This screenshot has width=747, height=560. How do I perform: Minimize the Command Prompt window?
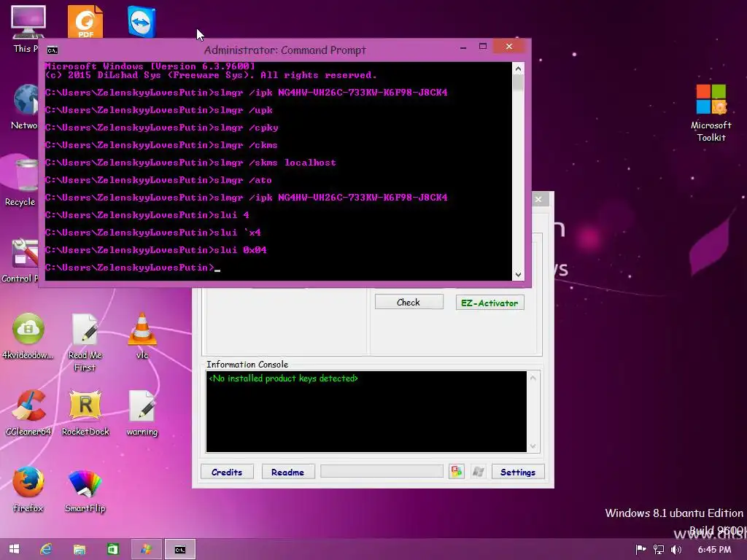click(x=463, y=47)
